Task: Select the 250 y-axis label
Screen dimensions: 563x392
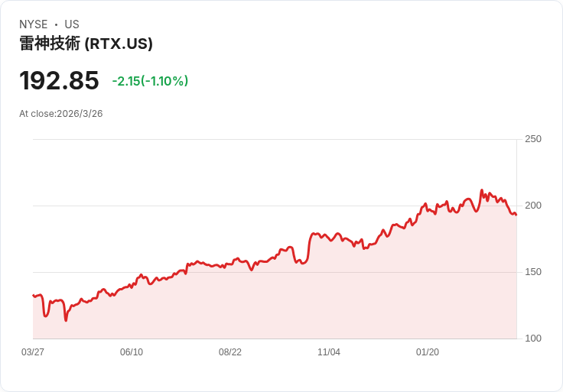Action: click(533, 139)
